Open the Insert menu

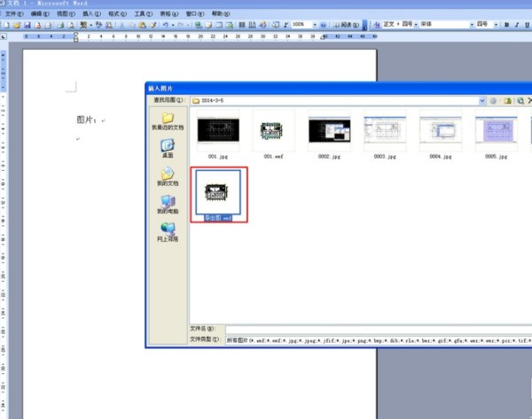coord(91,14)
